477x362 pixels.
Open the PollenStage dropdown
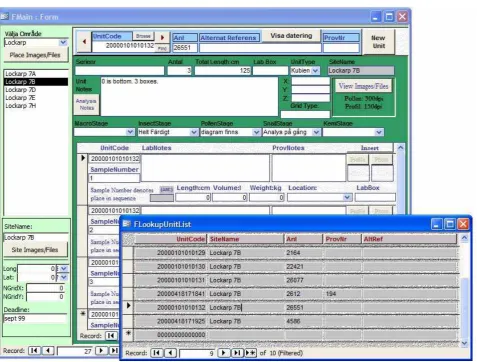point(256,132)
